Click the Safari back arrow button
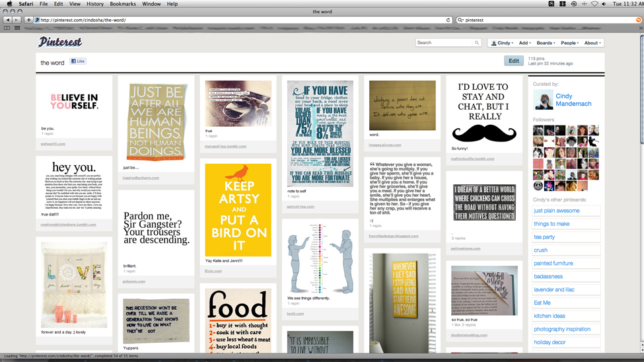 click(x=7, y=20)
